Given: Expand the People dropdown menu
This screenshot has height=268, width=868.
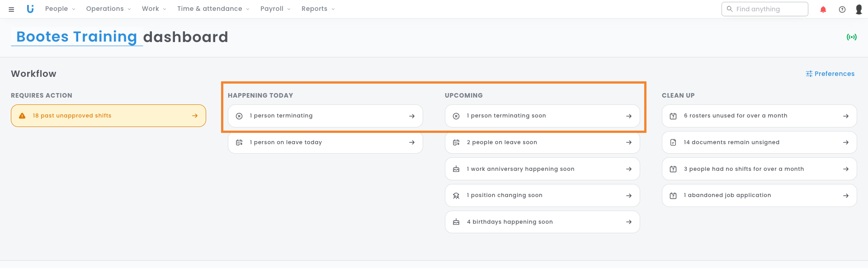Looking at the screenshot, I should (60, 9).
